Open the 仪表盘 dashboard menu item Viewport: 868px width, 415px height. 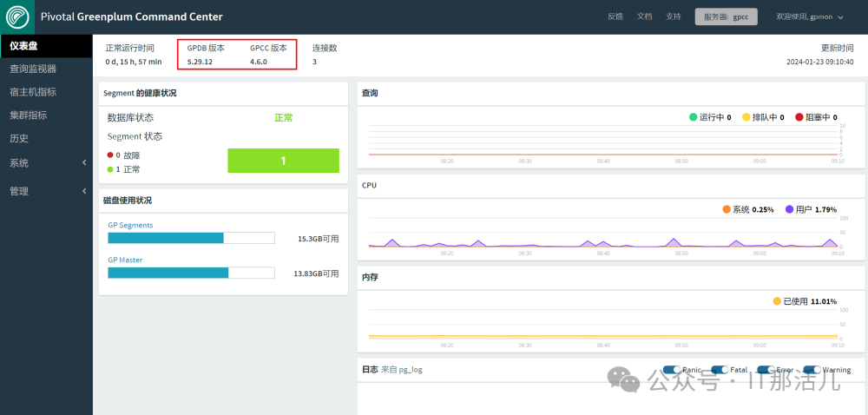click(x=46, y=46)
